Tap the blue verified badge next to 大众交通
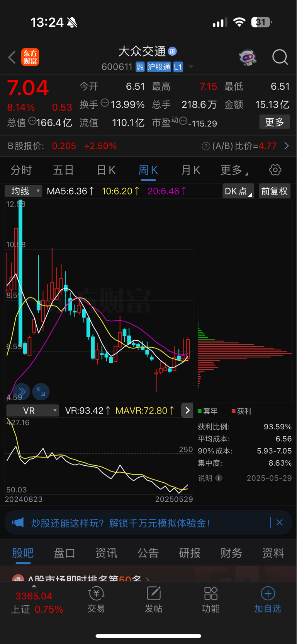The height and width of the screenshot is (644, 297). [x=172, y=51]
